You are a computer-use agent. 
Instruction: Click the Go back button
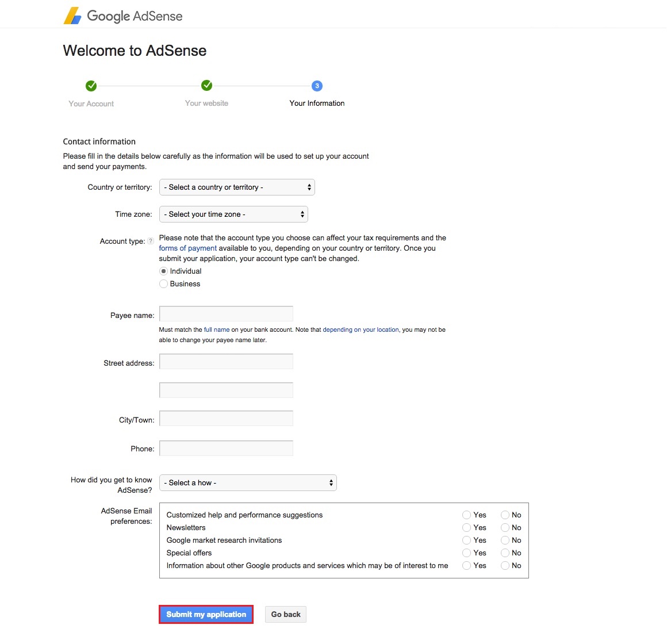click(x=286, y=614)
